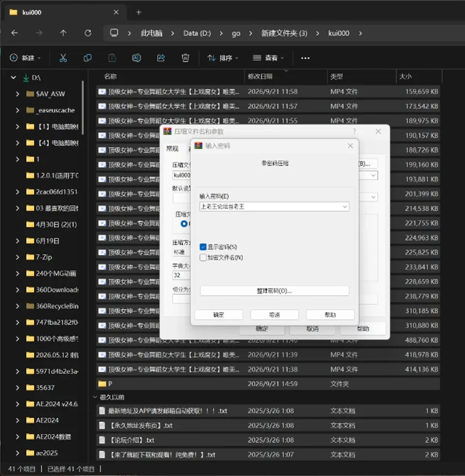Click the Delete trash icon in toolbar
The height and width of the screenshot is (476, 465).
pyautogui.click(x=186, y=58)
